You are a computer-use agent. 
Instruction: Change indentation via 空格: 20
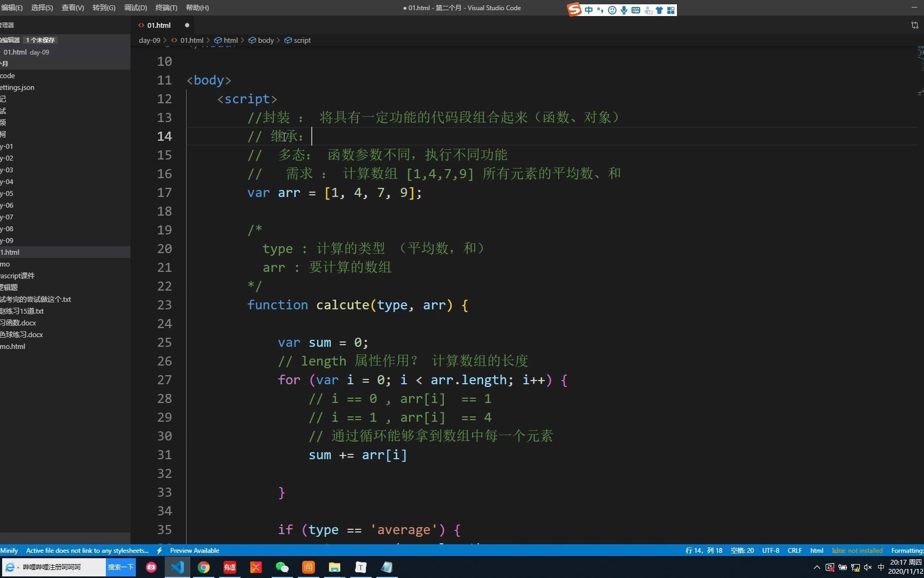[742, 550]
